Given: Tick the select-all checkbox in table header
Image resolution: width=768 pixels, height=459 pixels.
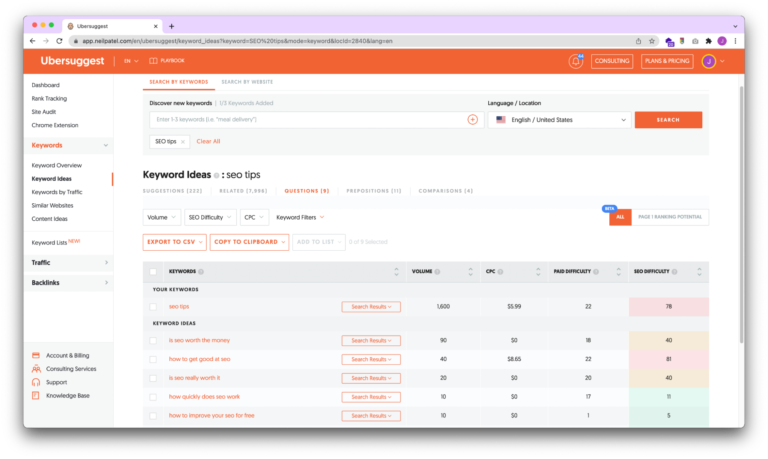Looking at the screenshot, I should coord(153,272).
